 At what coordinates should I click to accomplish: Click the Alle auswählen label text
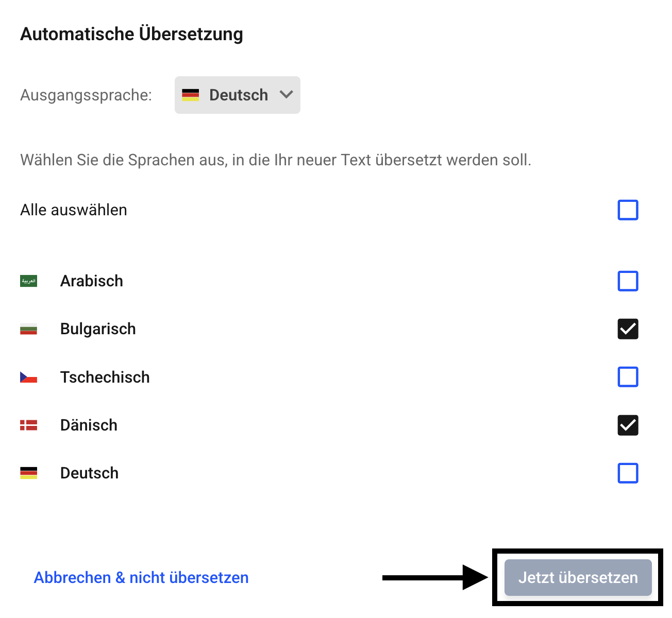point(74,210)
